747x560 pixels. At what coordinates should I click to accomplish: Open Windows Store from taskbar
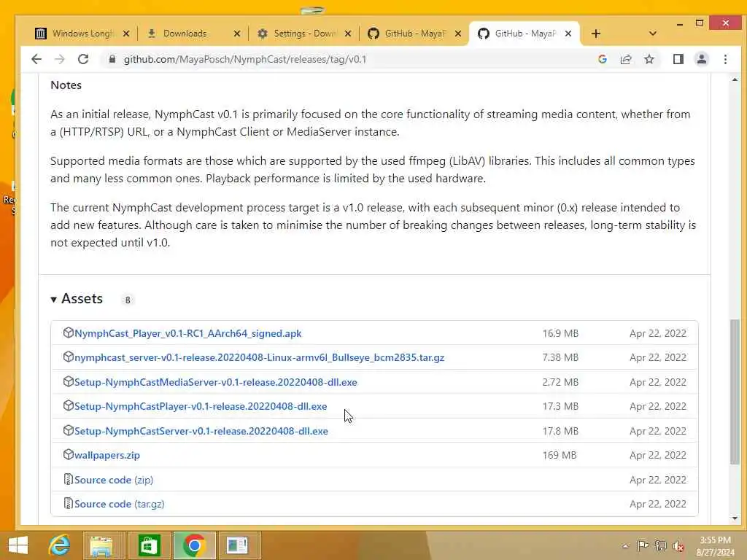[149, 545]
